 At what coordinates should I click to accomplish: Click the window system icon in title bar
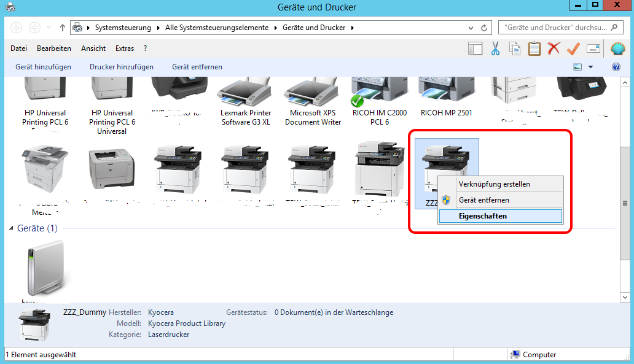(x=10, y=7)
